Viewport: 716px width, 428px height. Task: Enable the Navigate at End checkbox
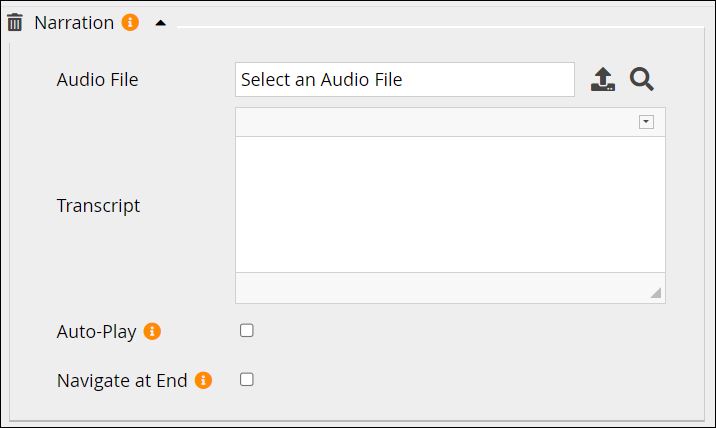(247, 380)
